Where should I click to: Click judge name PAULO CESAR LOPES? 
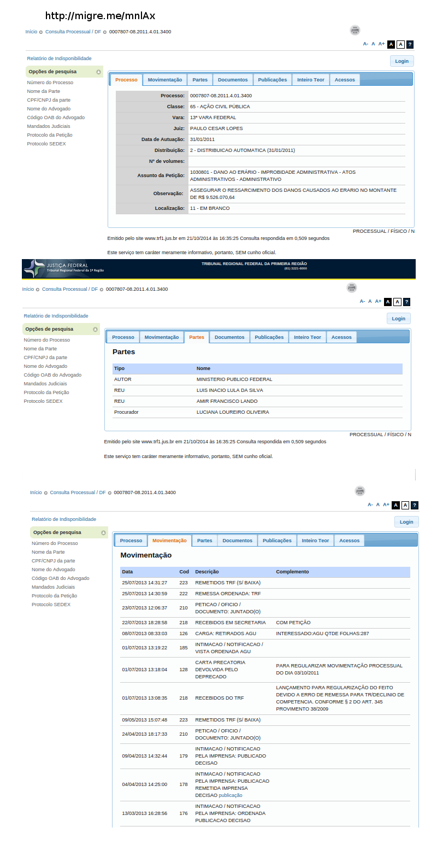[216, 128]
